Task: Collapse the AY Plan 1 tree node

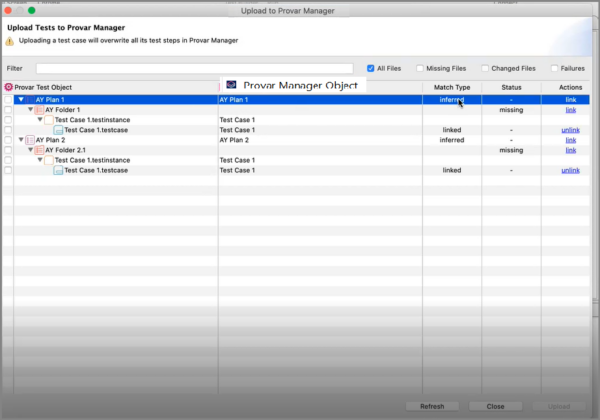Action: (21, 99)
